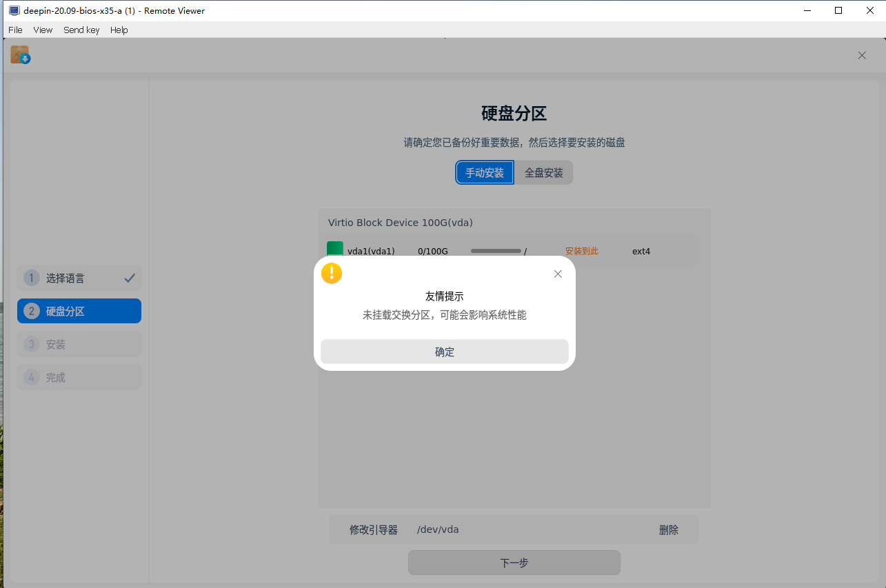
Task: Click the yellow warning exclamation icon
Action: pos(332,273)
